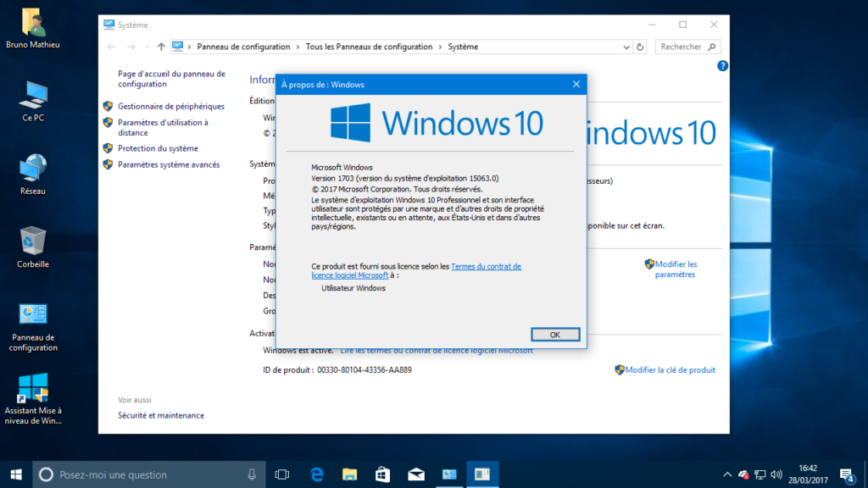This screenshot has height=488, width=868.
Task: Open Sécurité et maintenance link
Action: point(161,415)
